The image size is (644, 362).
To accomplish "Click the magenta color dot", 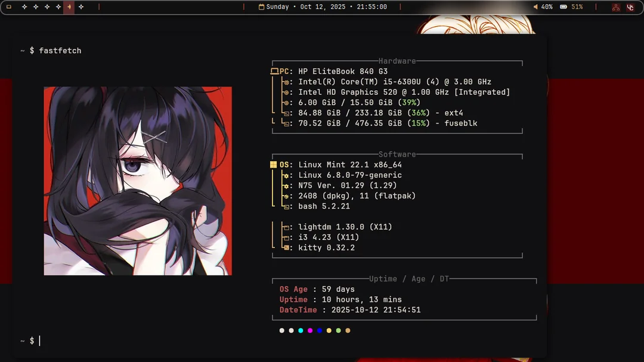I will (310, 330).
